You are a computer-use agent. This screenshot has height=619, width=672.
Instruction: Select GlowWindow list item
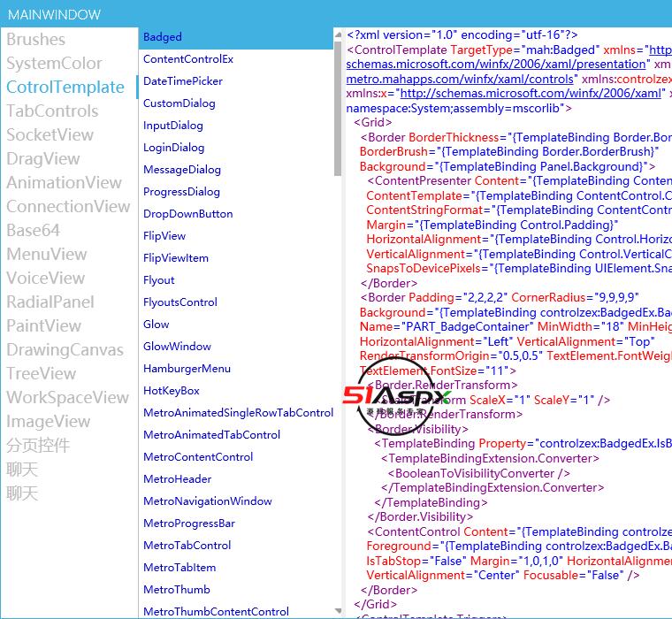point(236,347)
